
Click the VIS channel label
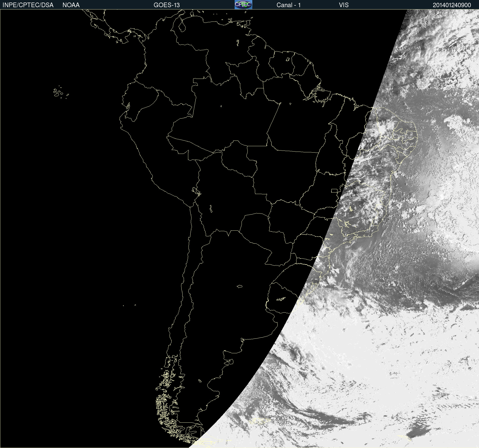(x=344, y=5)
